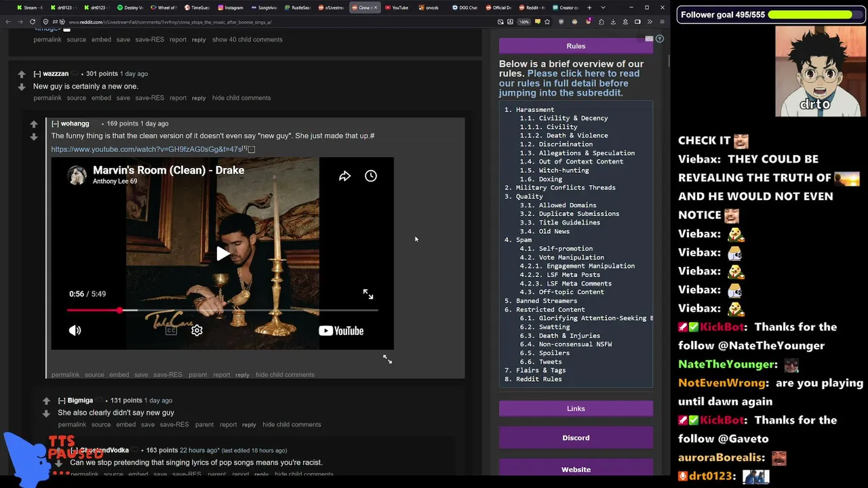This screenshot has height=488, width=868.
Task: Open the Links sidebar button
Action: [x=576, y=409]
